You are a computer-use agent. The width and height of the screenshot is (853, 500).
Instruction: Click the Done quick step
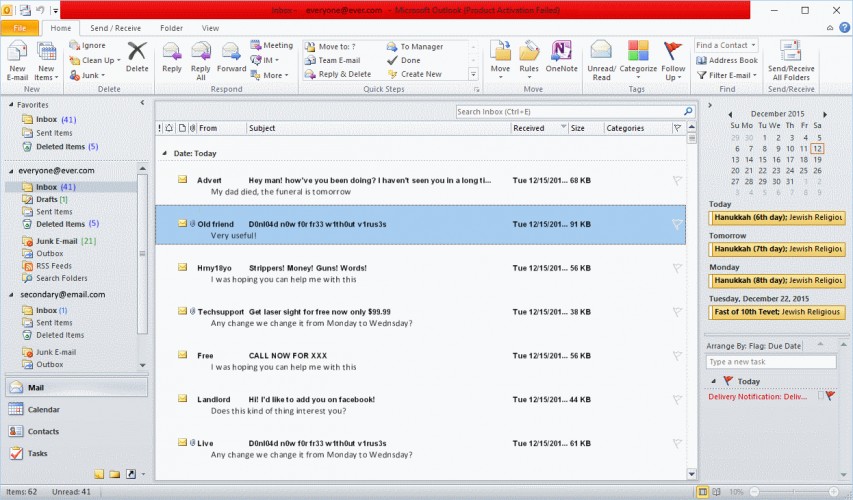click(404, 60)
